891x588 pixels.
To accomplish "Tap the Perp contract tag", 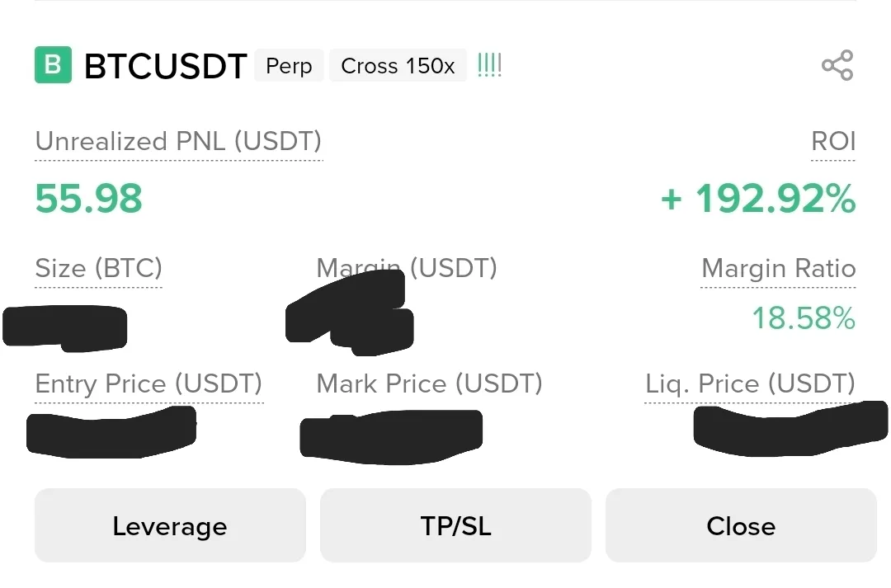I will 289,66.
